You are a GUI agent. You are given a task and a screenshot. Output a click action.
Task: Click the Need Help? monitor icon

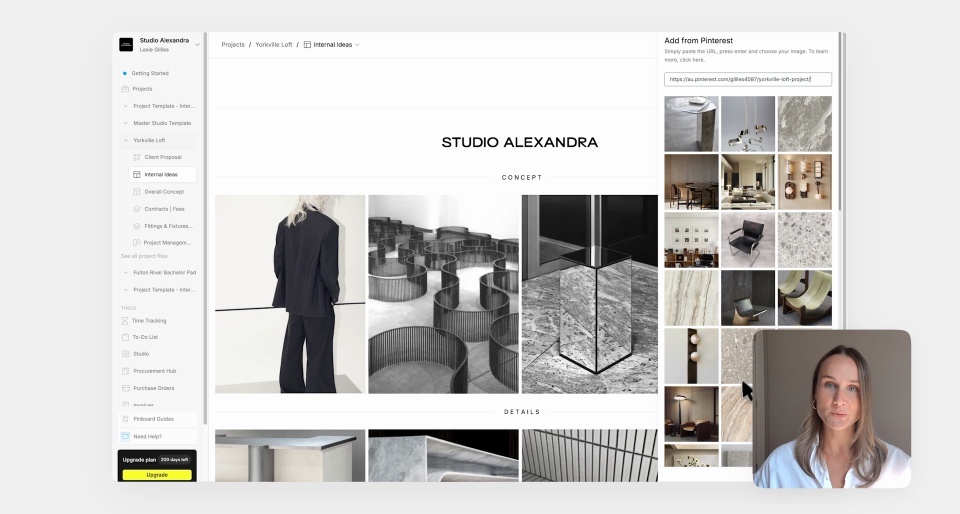[x=125, y=436]
